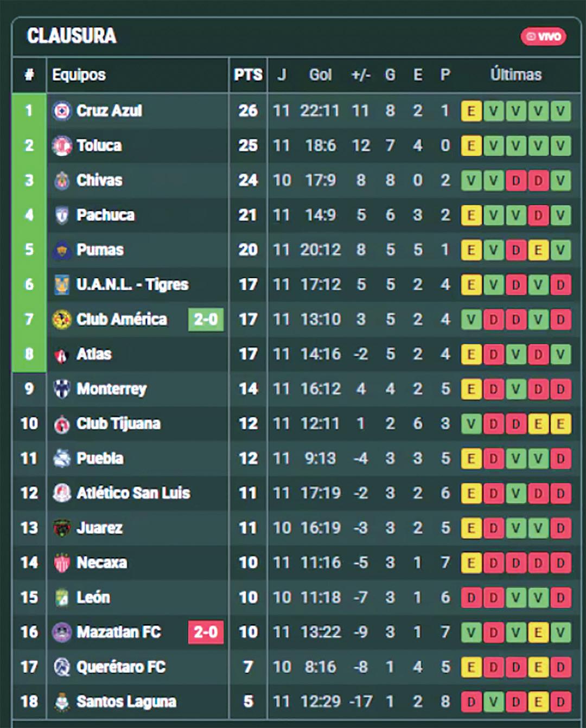The width and height of the screenshot is (586, 728).
Task: Click the Santos Laguna team badge
Action: (x=62, y=701)
